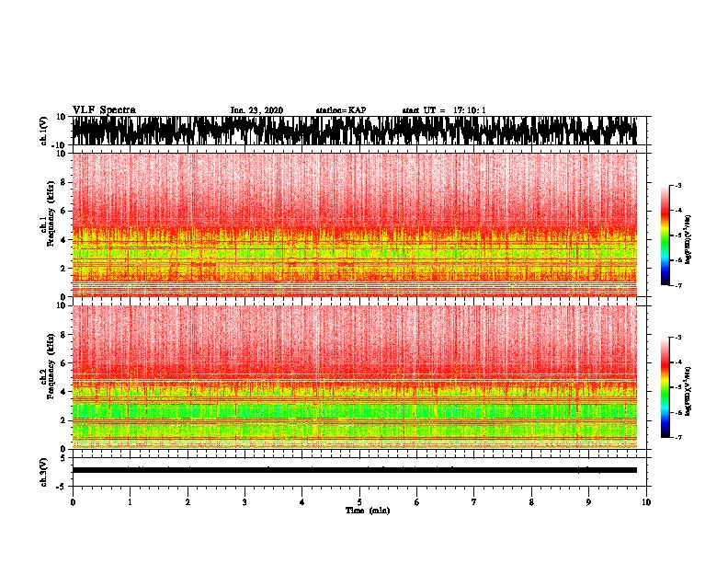Click the "9" tick on the time axis
The image size is (728, 563).
click(x=588, y=502)
